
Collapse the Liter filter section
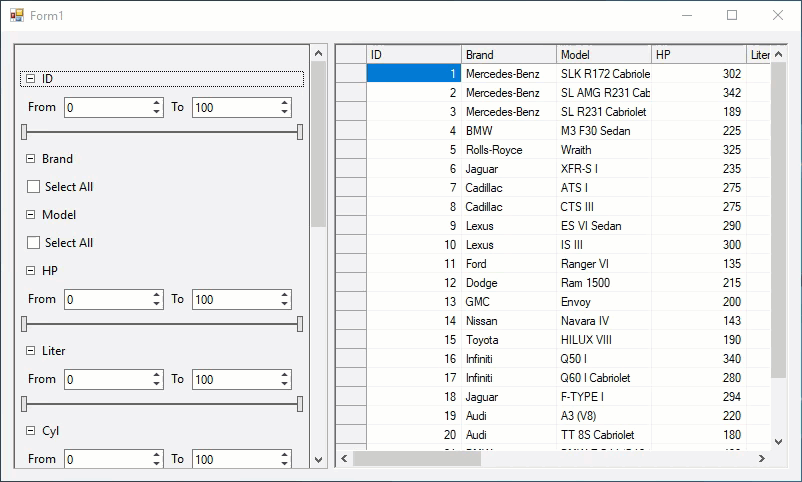[x=30, y=352]
